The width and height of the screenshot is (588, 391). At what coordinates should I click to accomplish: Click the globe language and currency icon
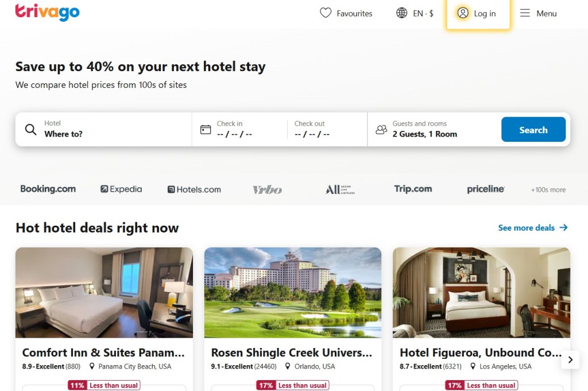[401, 13]
